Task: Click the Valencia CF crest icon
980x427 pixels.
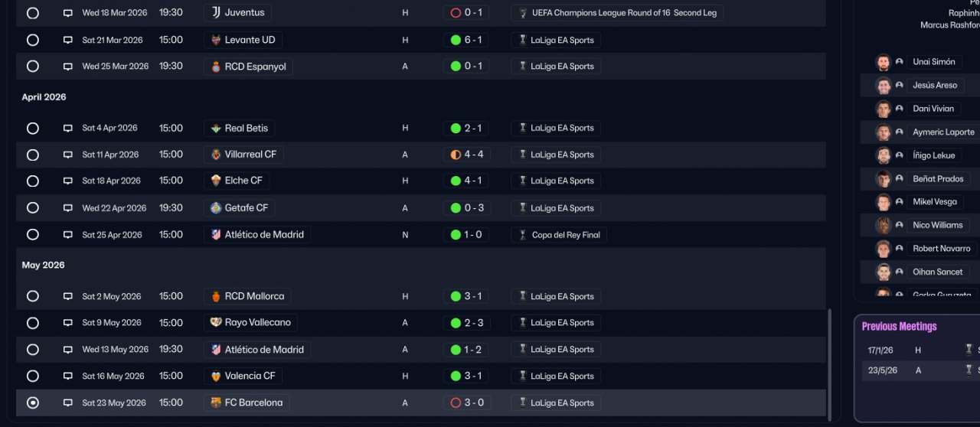Action: click(x=216, y=376)
